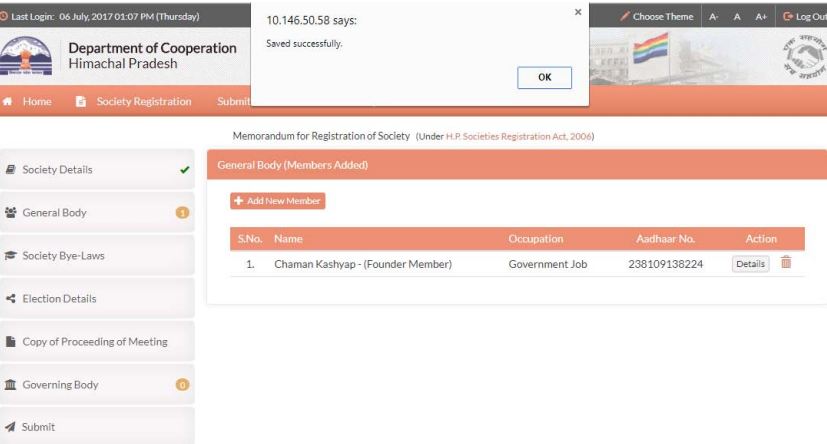827x444 pixels.
Task: Click the handshake cooperation logo at right
Action: pyautogui.click(x=805, y=56)
